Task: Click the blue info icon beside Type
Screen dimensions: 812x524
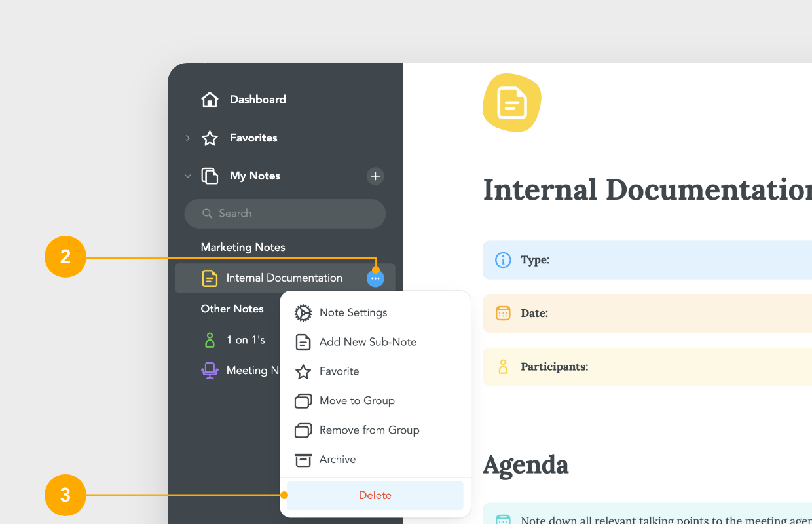Action: pyautogui.click(x=503, y=260)
